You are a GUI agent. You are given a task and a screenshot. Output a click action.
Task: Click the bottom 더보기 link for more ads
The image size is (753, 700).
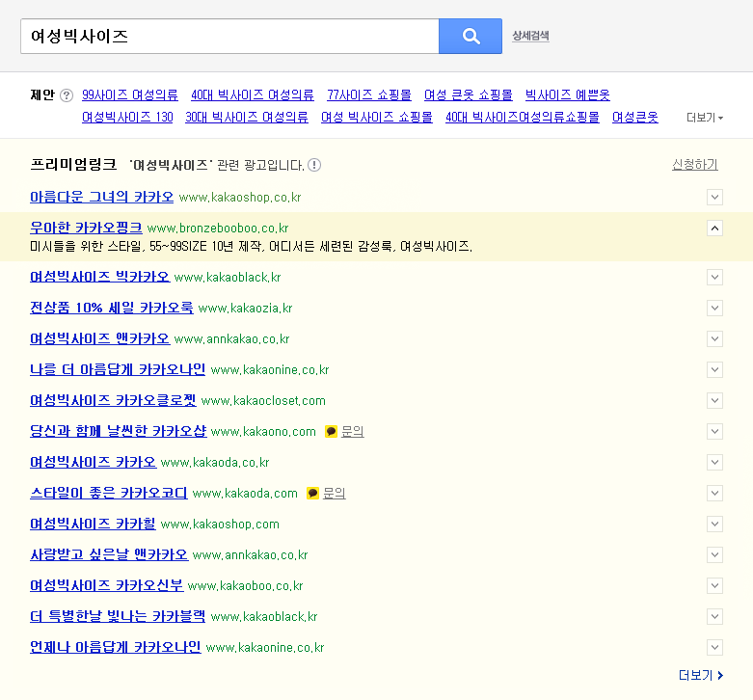pyautogui.click(x=701, y=676)
